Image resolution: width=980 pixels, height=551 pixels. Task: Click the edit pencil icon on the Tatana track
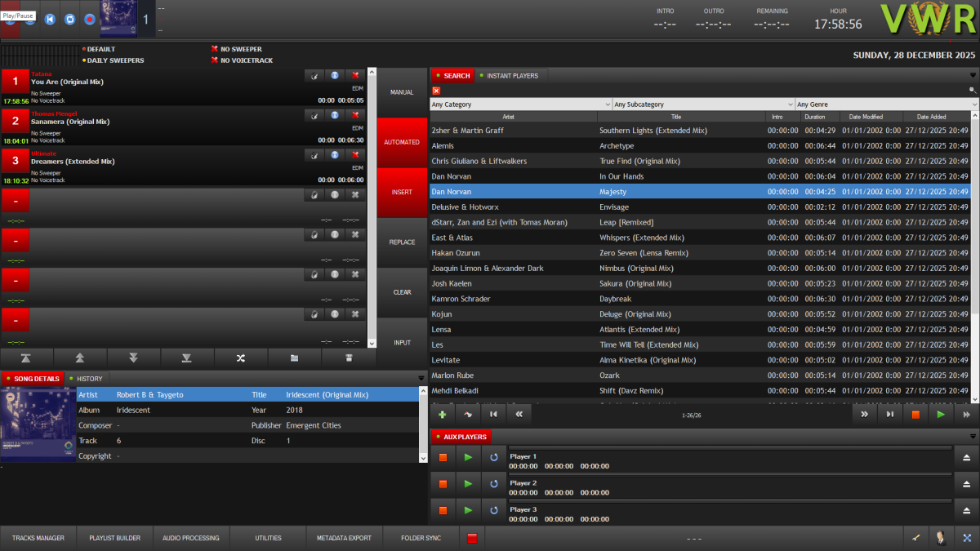coord(314,75)
